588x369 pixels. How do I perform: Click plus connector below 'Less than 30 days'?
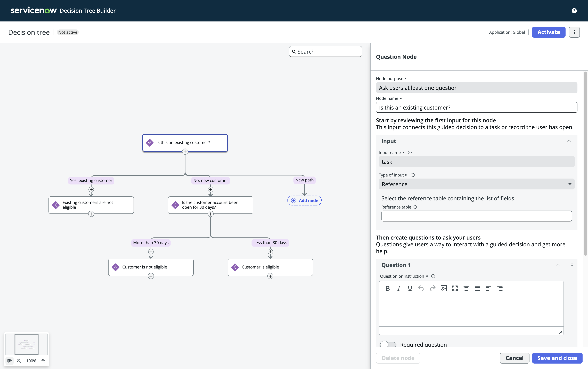click(x=270, y=252)
